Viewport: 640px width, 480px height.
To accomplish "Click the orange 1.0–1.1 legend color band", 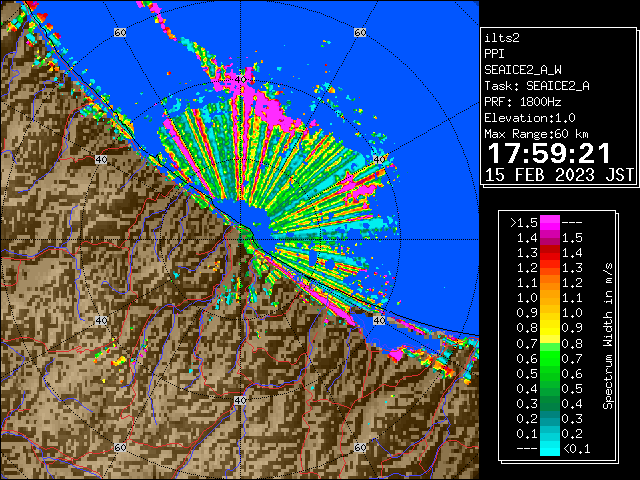I will 549,298.
